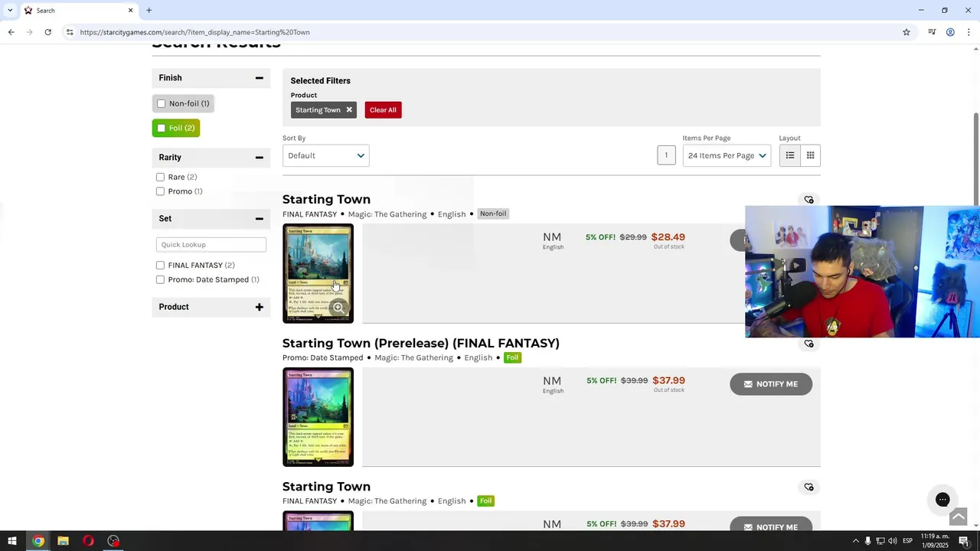The image size is (980, 551).
Task: Enlarge the first Starting Town card image
Action: pyautogui.click(x=338, y=308)
